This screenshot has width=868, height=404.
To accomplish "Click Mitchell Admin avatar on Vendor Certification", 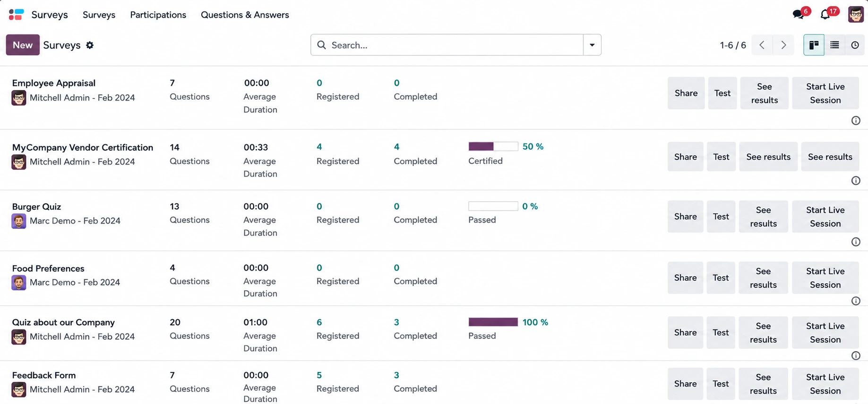I will 19,162.
